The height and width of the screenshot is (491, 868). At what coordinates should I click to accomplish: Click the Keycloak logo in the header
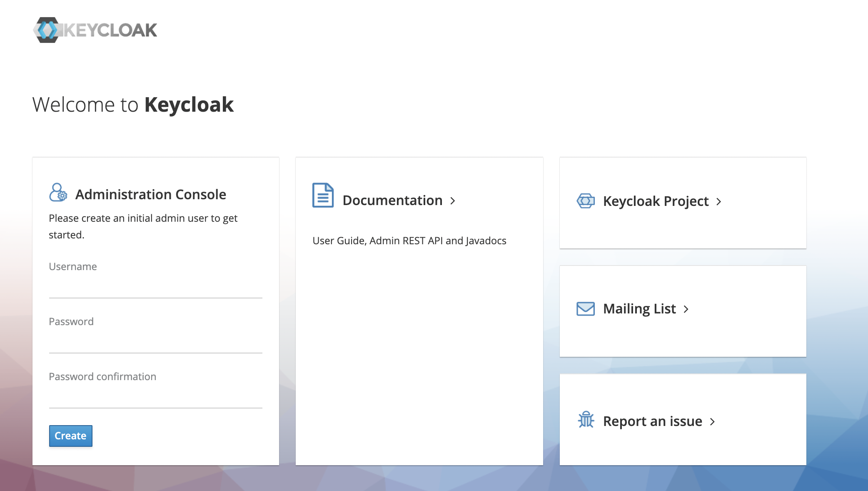[x=95, y=30]
